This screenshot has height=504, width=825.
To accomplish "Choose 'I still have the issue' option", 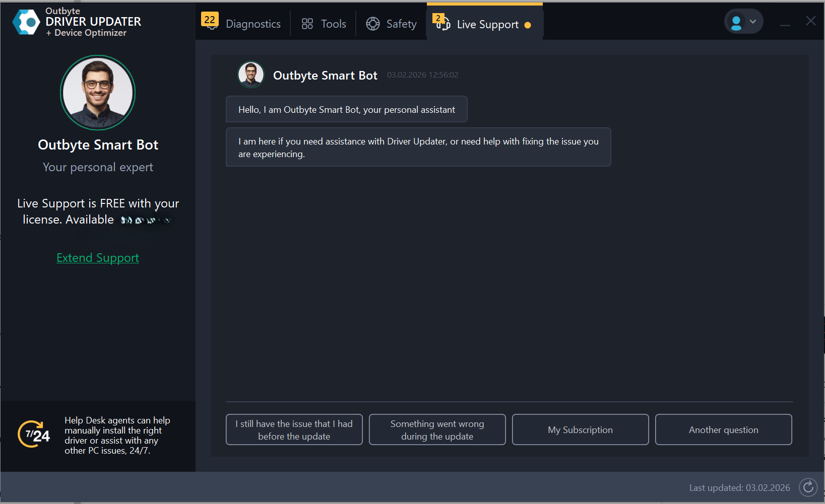I will click(x=294, y=429).
